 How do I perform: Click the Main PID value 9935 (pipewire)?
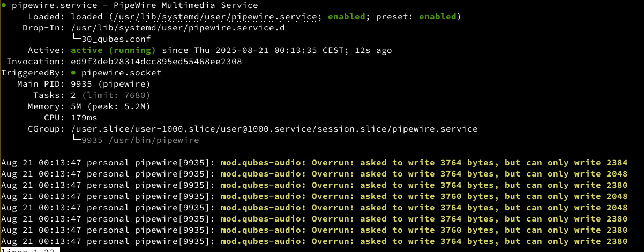point(110,84)
